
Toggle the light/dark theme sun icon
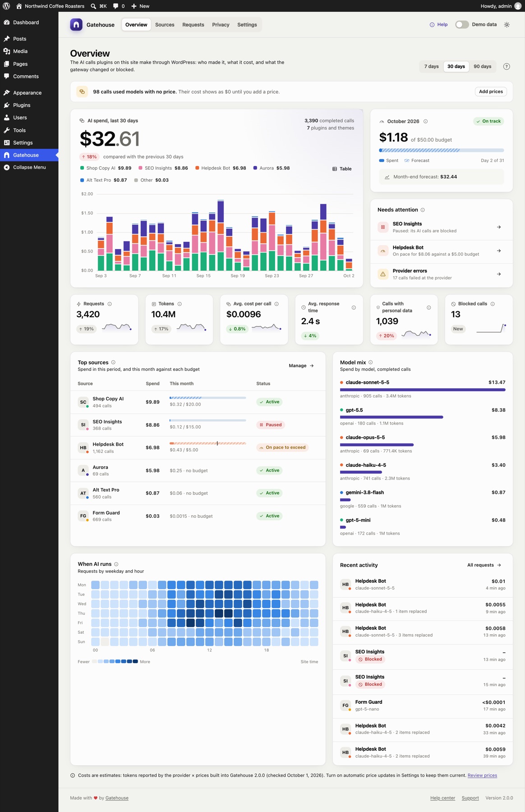(x=507, y=25)
